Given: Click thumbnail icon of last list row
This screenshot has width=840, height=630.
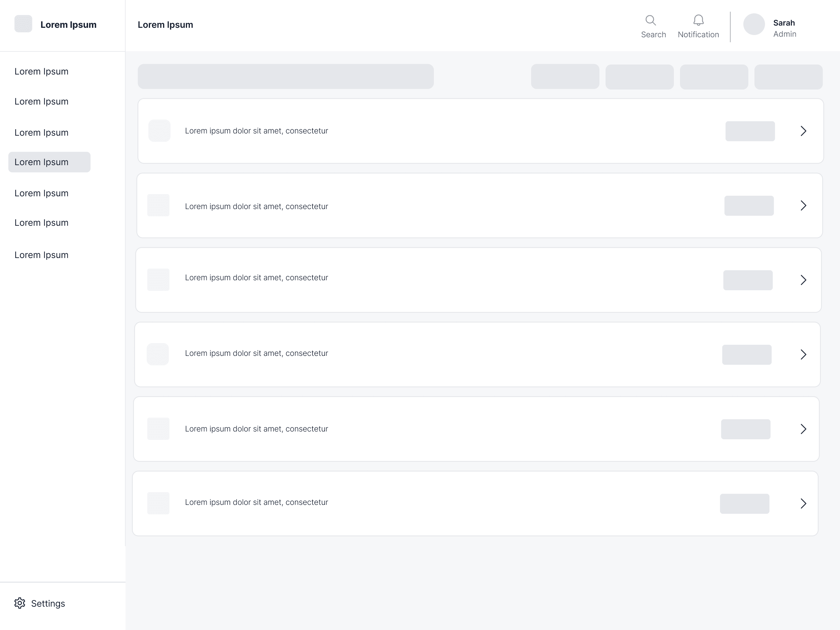Looking at the screenshot, I should tap(158, 503).
